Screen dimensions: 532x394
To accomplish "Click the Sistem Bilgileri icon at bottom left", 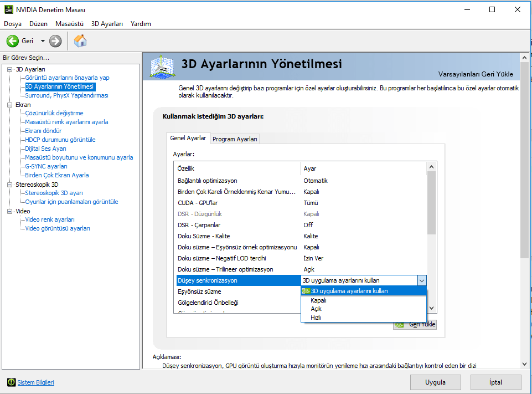I will tap(11, 382).
